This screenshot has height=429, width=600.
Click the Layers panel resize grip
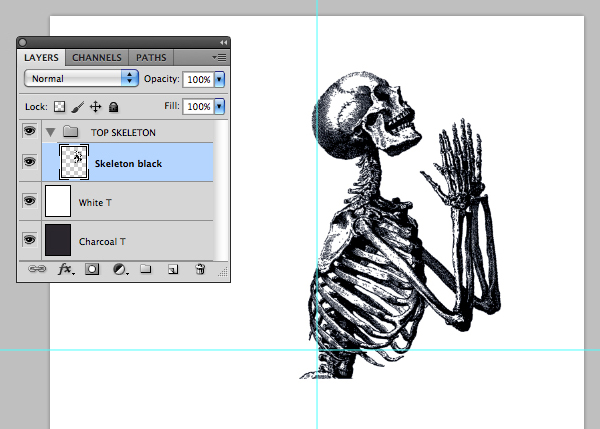[x=223, y=271]
